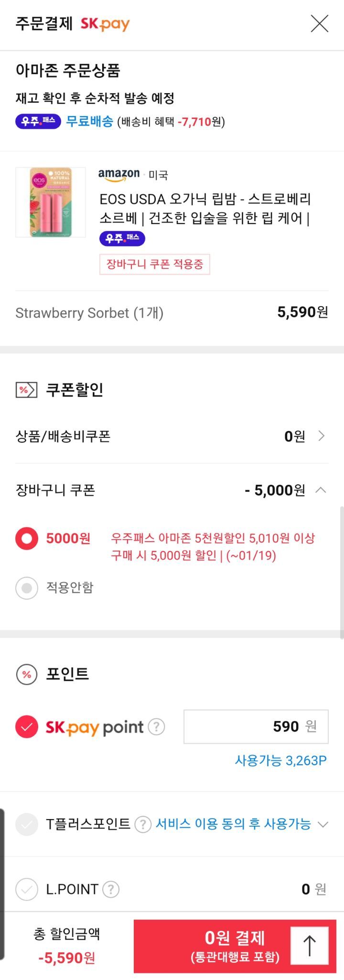Expand T플러스포인트 service agreement dropdown
The image size is (344, 980).
pos(323,824)
